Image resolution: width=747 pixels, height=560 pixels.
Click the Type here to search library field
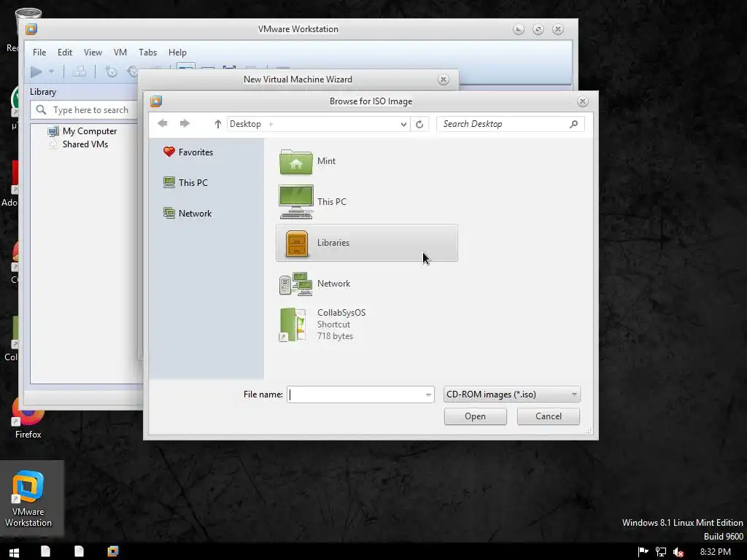[85, 110]
